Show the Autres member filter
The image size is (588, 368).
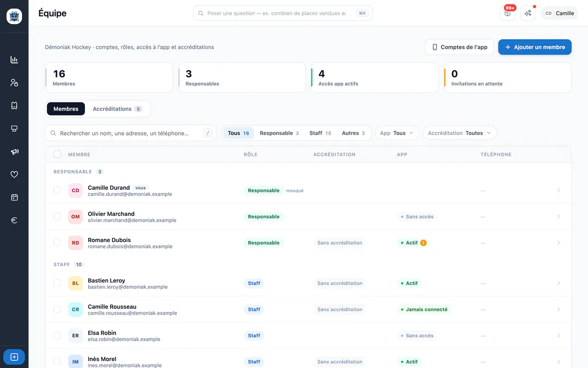coord(353,133)
